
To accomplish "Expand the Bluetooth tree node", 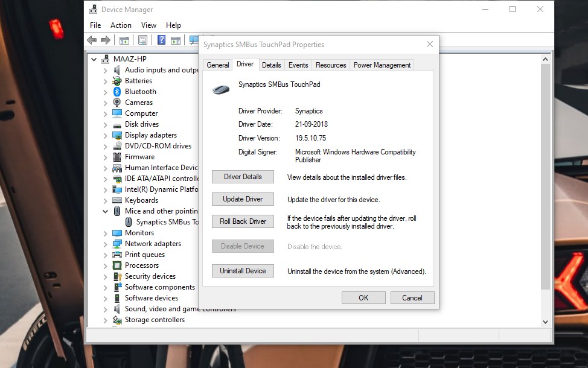I will 106,92.
